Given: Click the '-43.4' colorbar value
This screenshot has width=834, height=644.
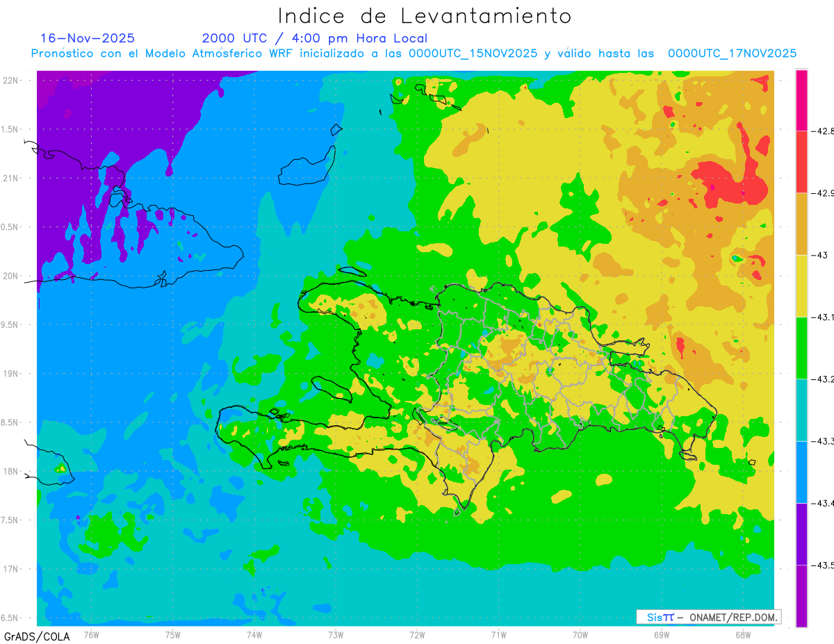Looking at the screenshot, I should (x=822, y=503).
